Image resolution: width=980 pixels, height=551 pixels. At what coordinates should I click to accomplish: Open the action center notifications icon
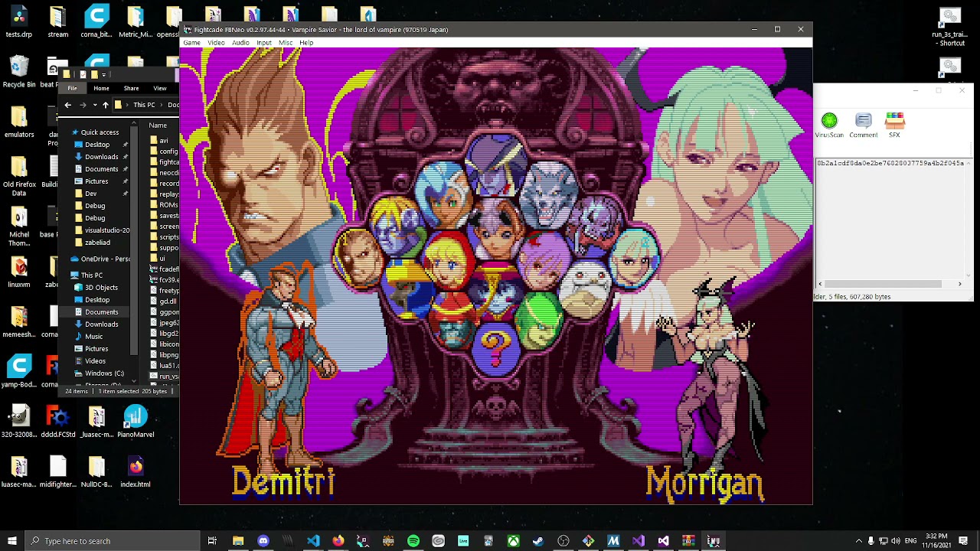click(x=963, y=541)
